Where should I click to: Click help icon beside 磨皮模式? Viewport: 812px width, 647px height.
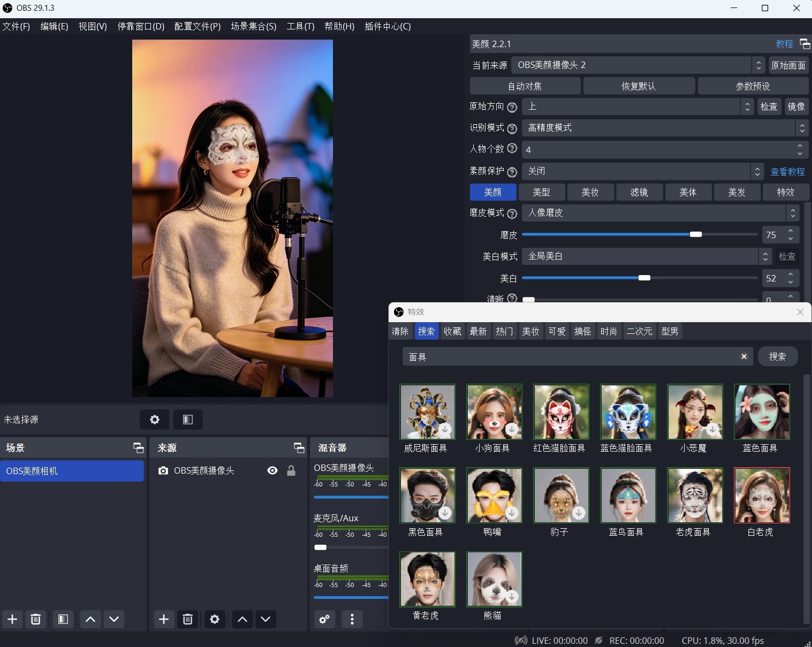tap(512, 214)
